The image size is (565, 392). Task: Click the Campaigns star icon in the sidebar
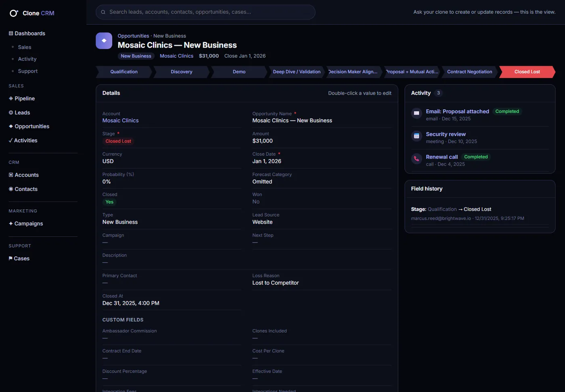[11, 223]
